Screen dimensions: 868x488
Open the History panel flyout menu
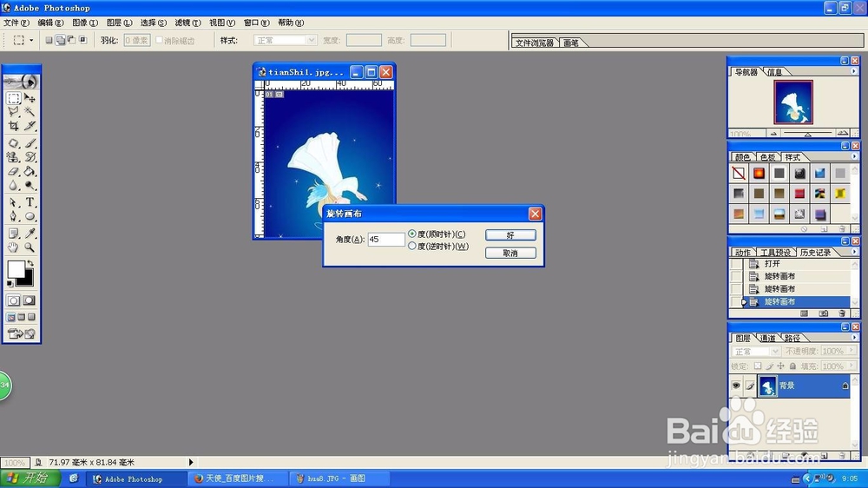[853, 252]
